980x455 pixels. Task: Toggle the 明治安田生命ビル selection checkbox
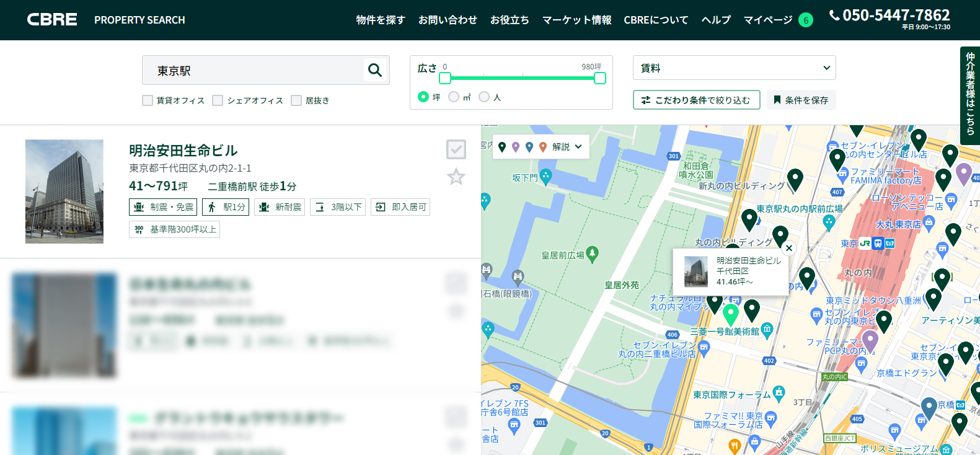tap(456, 149)
